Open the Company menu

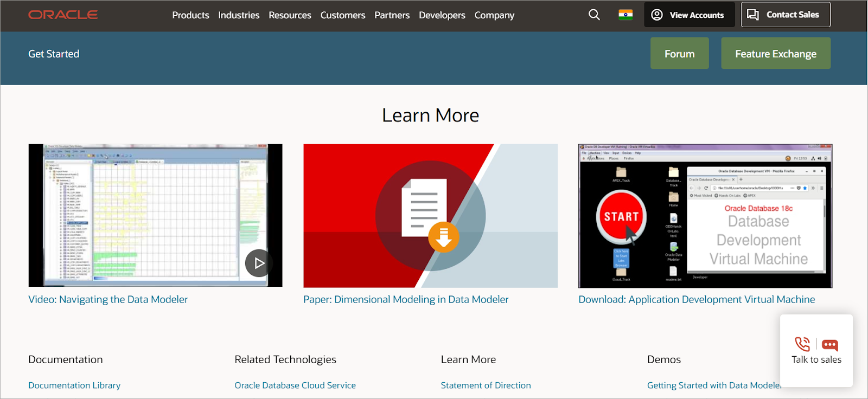tap(494, 15)
